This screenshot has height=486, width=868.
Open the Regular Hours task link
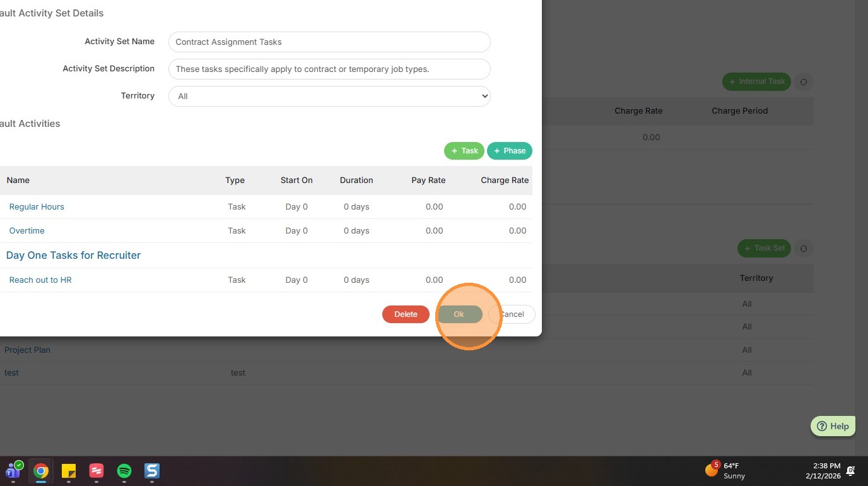tap(37, 206)
